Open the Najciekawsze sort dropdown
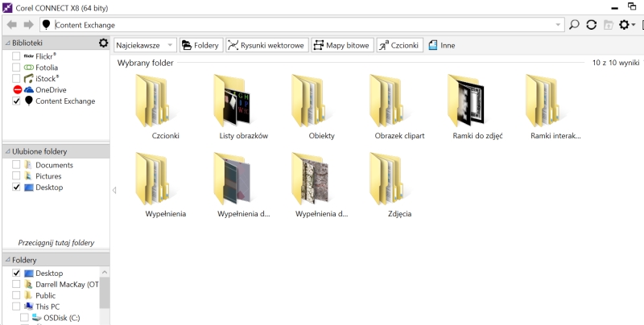Viewport: 644px width, 325px height. pos(145,45)
